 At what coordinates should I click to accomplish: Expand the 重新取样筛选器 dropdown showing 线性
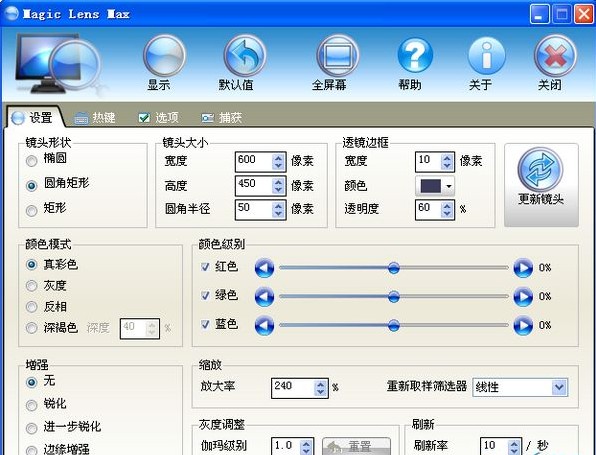point(559,387)
